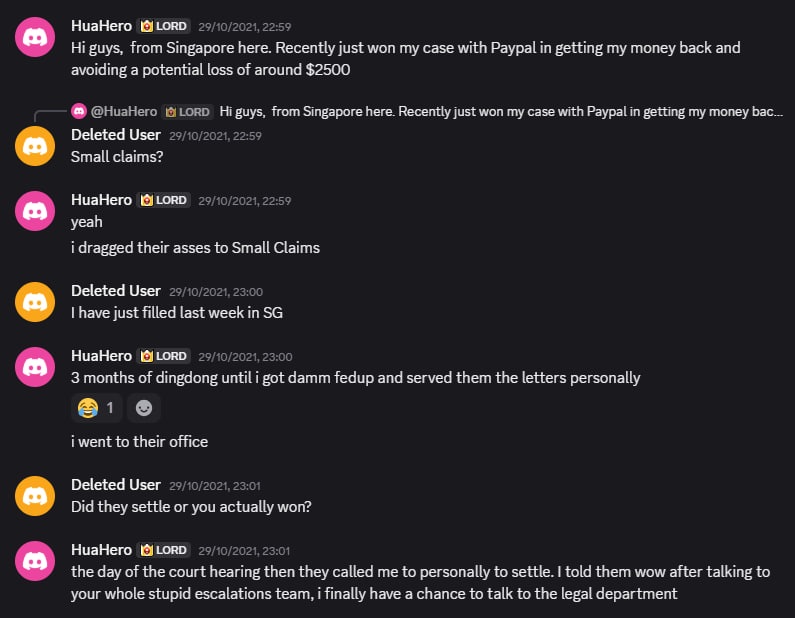Click the small avatar in the reply preview
This screenshot has width=795, height=618.
pyautogui.click(x=79, y=111)
